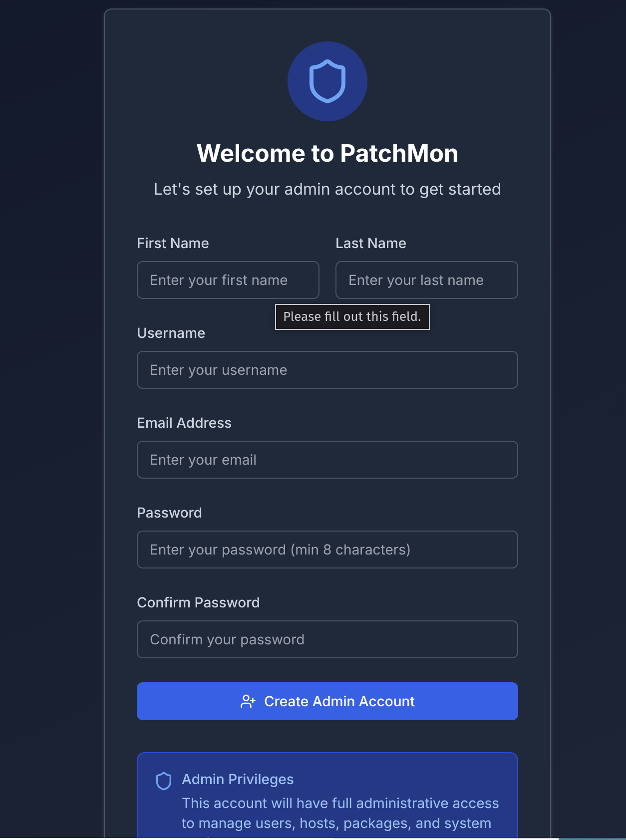The image size is (626, 840).
Task: Click the Admin Privileges heading text
Action: 238,779
